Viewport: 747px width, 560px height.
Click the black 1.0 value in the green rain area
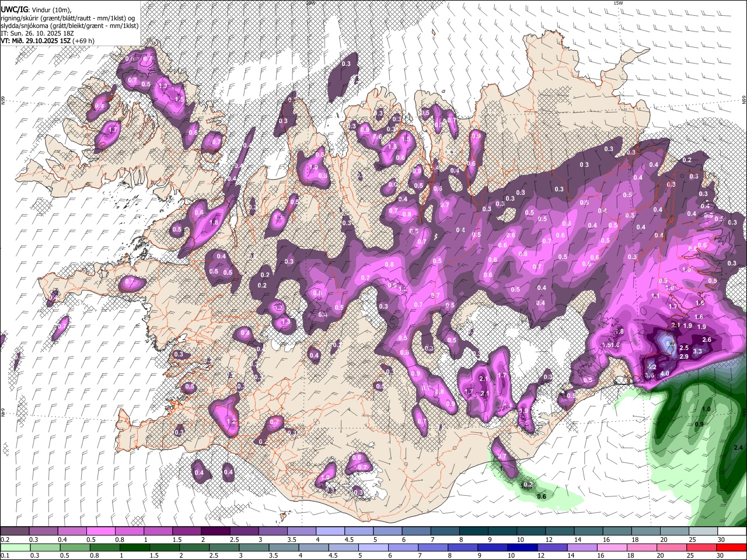(706, 409)
